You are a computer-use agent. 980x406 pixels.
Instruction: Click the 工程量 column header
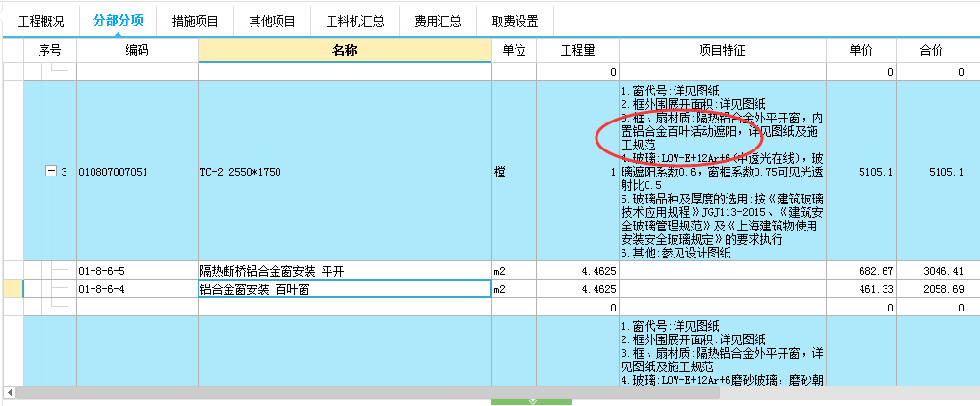point(577,51)
